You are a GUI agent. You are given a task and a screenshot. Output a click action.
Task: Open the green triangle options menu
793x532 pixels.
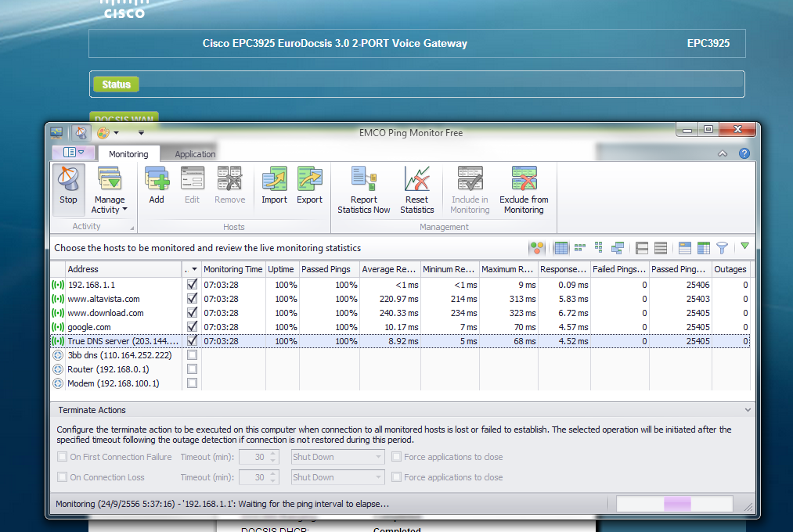(x=744, y=246)
